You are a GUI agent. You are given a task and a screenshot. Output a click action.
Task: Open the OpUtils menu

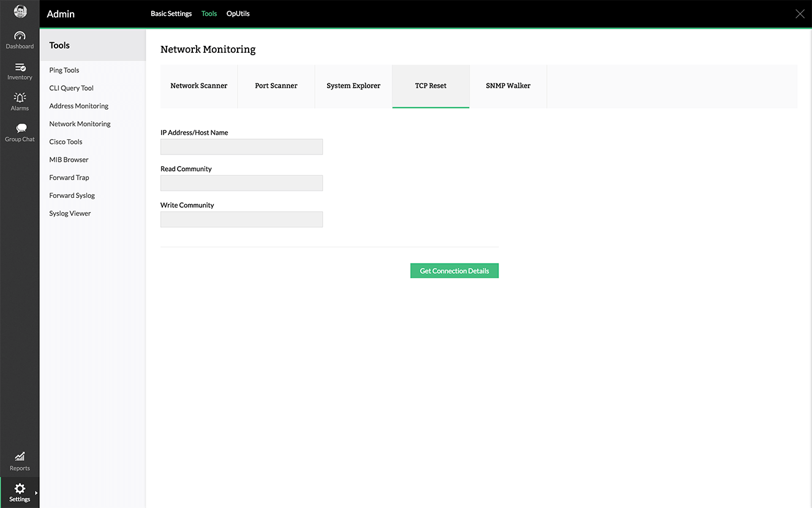tap(238, 13)
